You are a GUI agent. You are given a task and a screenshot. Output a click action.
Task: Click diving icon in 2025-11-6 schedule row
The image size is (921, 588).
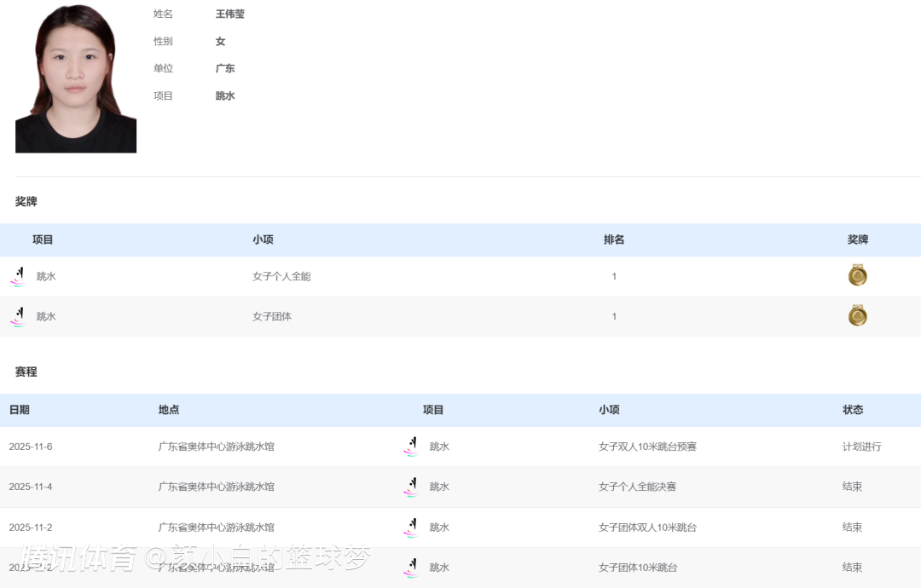411,447
